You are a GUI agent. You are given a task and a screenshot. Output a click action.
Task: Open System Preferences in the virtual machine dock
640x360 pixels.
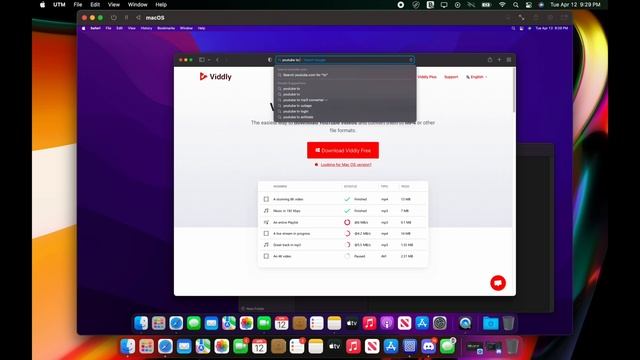440,323
